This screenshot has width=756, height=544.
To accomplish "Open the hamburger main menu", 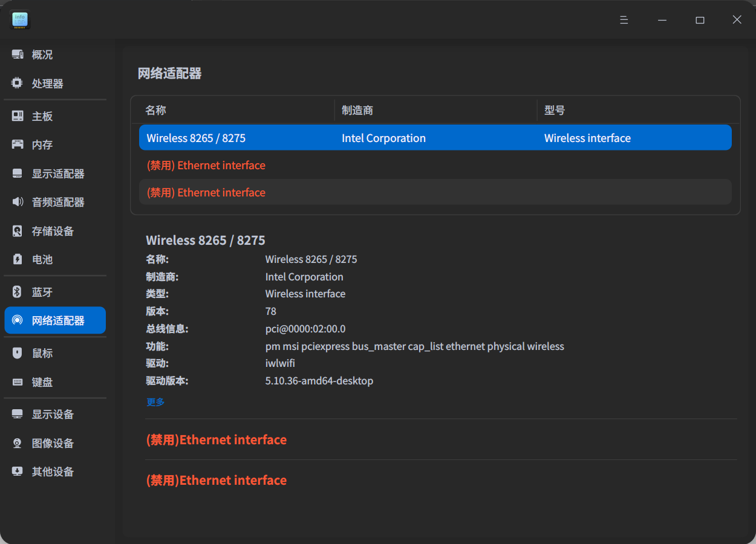I will click(624, 20).
